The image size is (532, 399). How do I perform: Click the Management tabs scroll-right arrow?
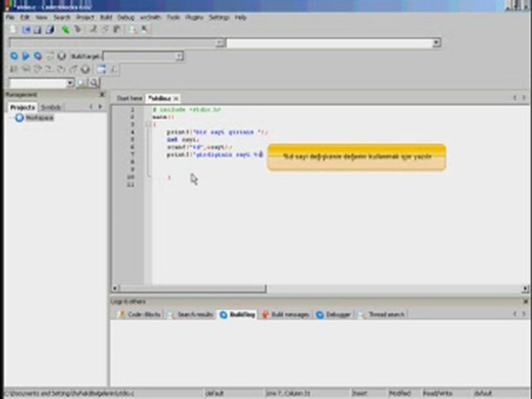pos(100,107)
